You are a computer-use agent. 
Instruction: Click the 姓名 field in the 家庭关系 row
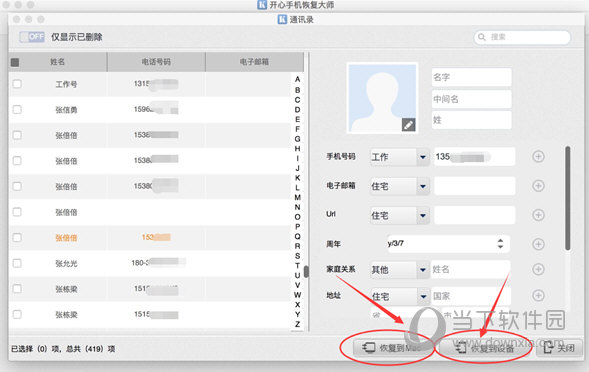point(471,269)
